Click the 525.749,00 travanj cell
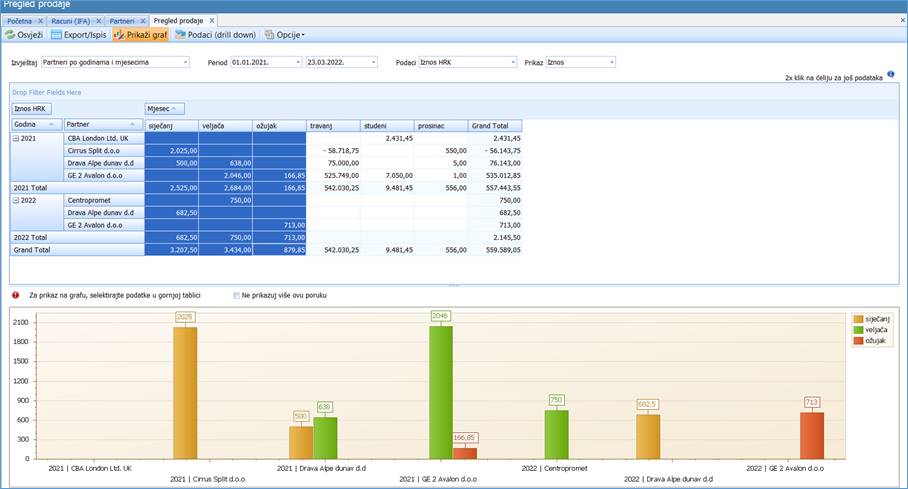 tap(334, 176)
